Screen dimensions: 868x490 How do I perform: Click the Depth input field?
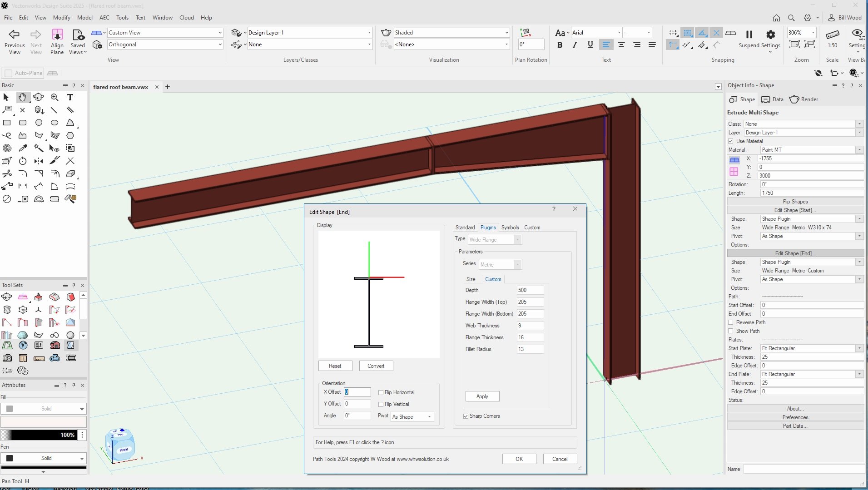(530, 290)
